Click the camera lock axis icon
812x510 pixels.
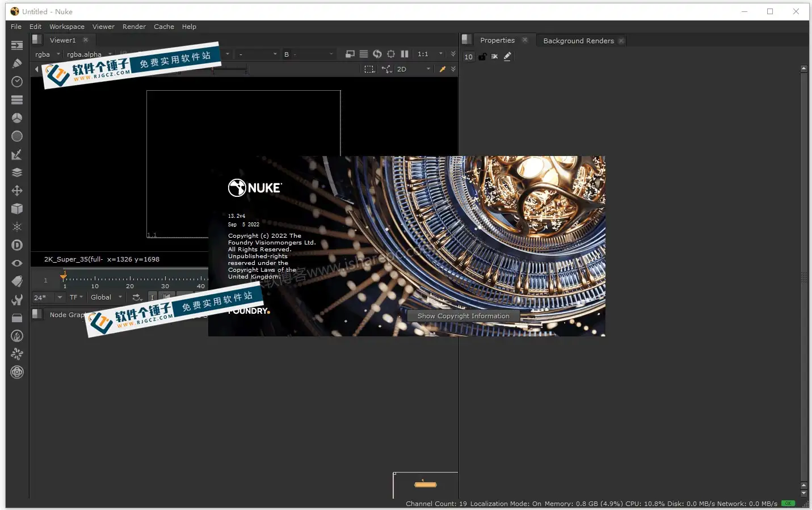coord(386,69)
